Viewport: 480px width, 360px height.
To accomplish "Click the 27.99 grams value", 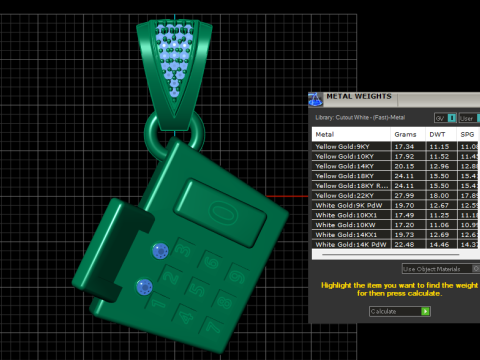I will (404, 195).
